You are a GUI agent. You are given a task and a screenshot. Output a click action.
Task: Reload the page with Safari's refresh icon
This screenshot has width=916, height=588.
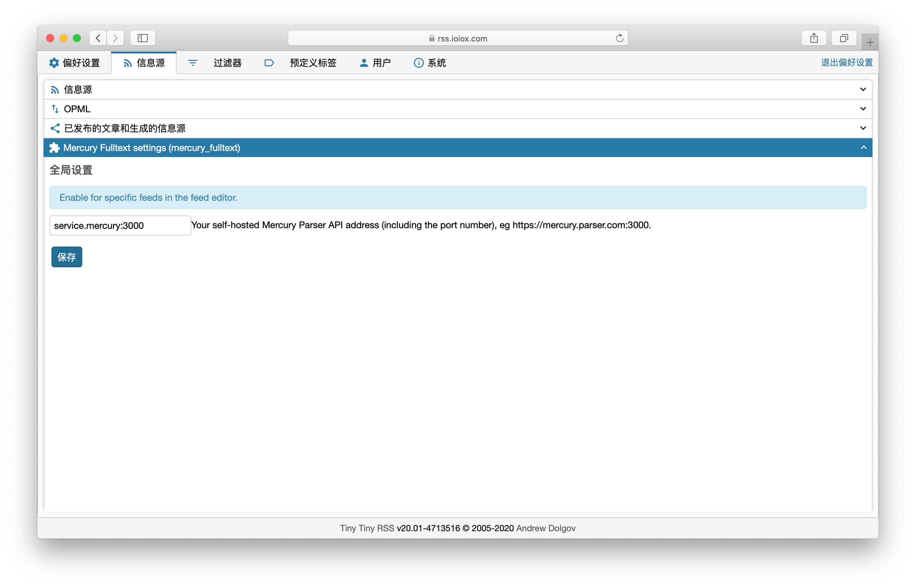tap(619, 38)
